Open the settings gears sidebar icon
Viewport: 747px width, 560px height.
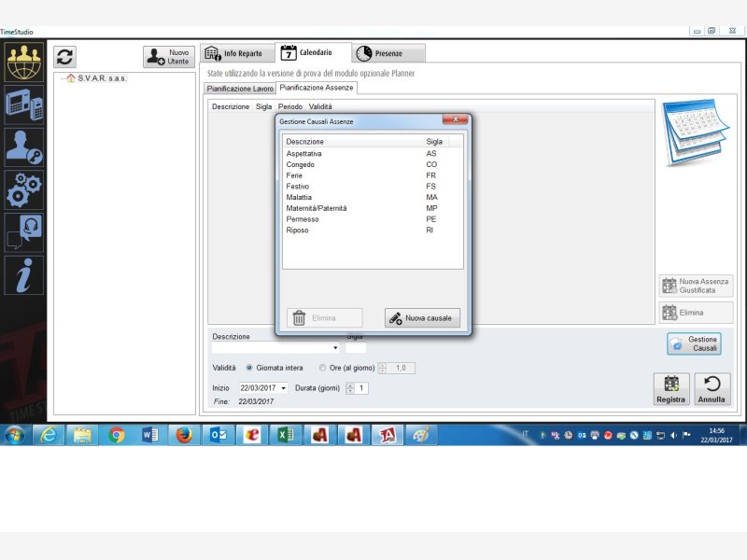[23, 189]
